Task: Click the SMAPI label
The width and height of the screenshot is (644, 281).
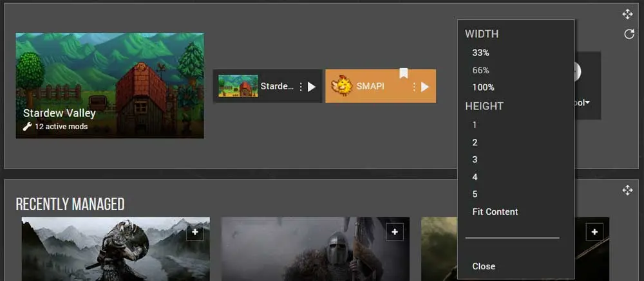Action: click(x=370, y=87)
